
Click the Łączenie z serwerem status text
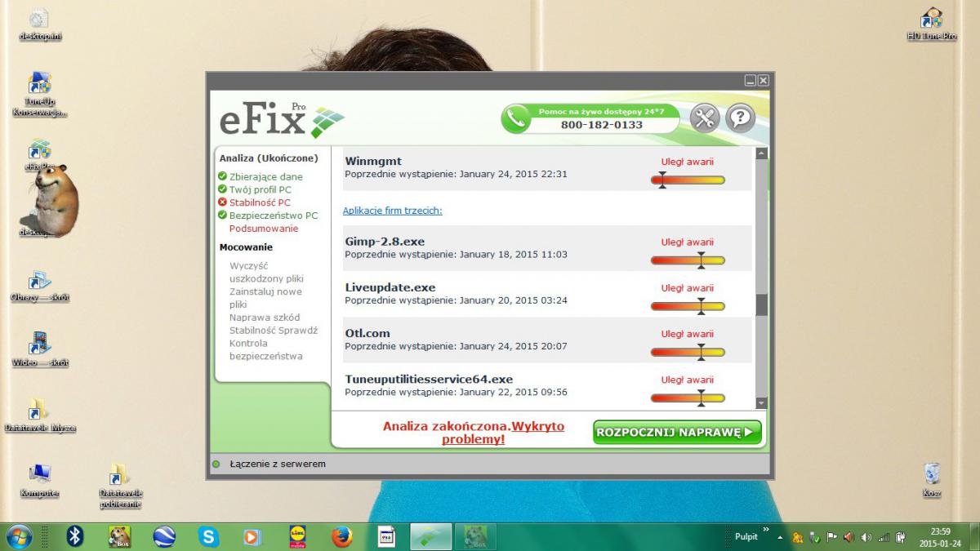coord(278,464)
